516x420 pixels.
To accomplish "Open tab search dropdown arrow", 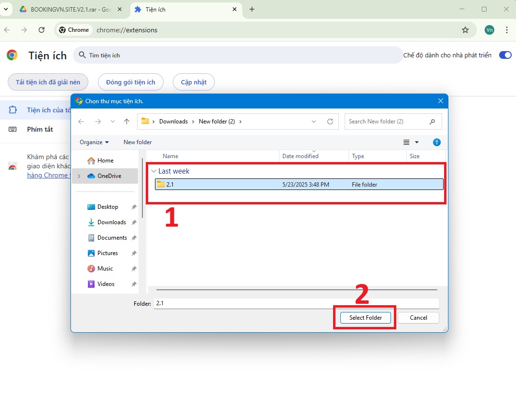I will click(6, 9).
